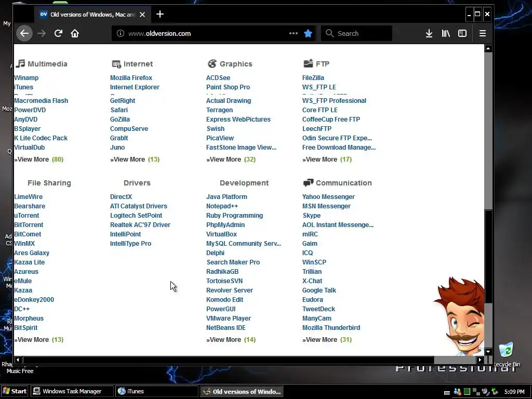Image resolution: width=532 pixels, height=399 pixels.
Task: Click the K Lite Codec Pack link
Action: click(x=41, y=138)
